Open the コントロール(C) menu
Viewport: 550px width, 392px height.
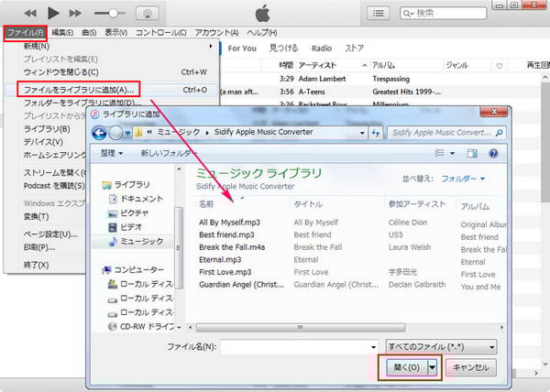(x=161, y=33)
